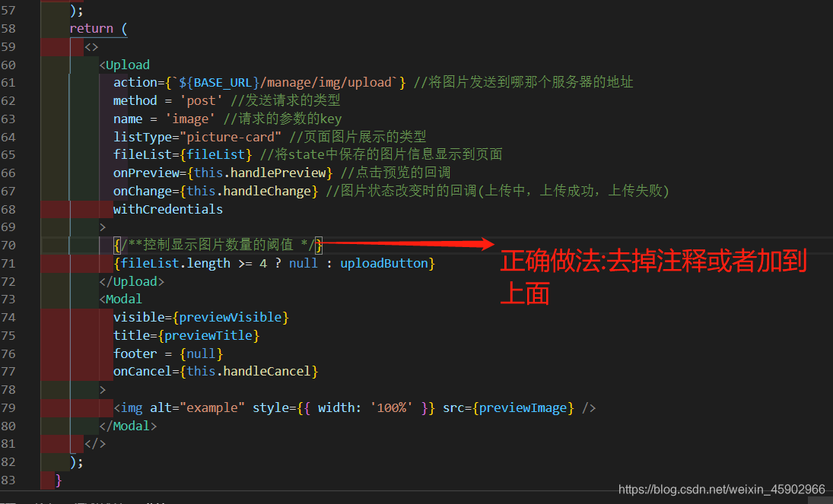
Task: Click the 'listType' attribute name
Action: tap(142, 137)
